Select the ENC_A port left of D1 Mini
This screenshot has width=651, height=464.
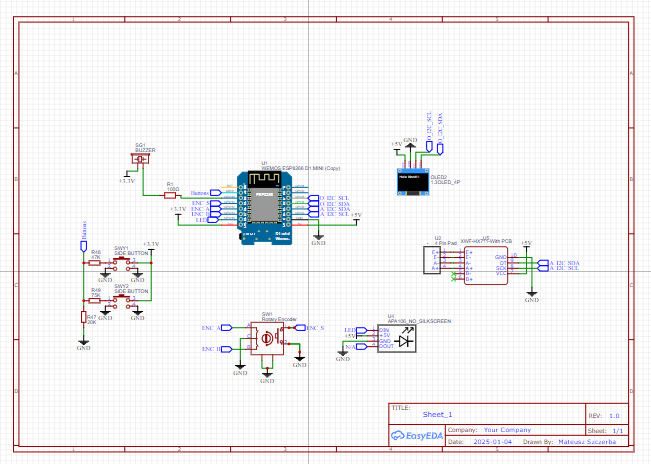[x=215, y=209]
